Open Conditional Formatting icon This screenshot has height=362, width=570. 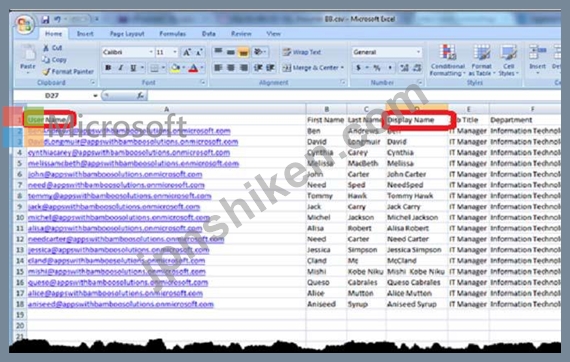pyautogui.click(x=447, y=53)
